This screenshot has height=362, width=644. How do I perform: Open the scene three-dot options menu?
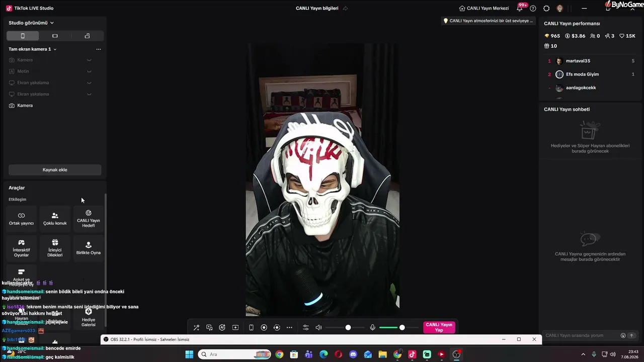[99, 49]
